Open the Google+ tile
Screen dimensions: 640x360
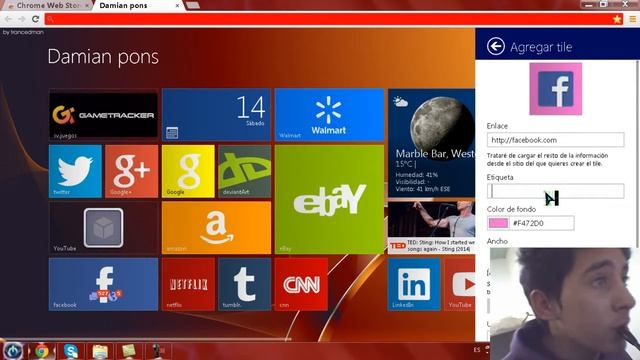131,171
